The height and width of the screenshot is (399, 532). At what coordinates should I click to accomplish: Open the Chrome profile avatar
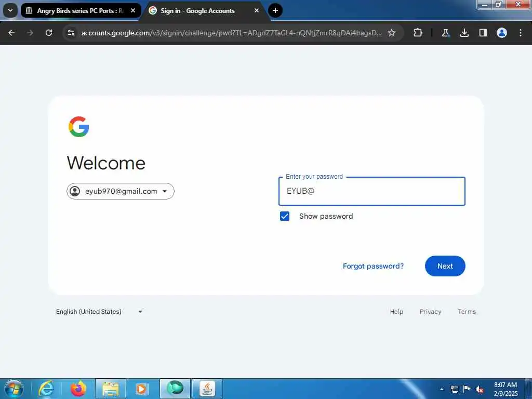[x=502, y=33]
